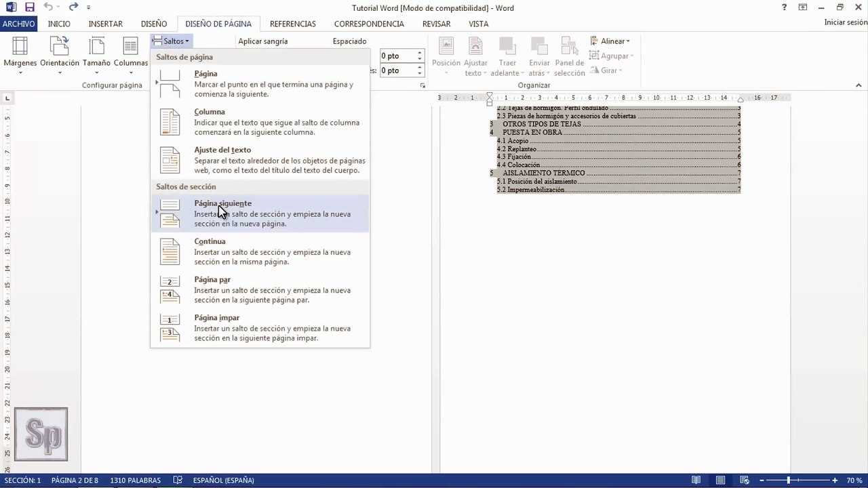The image size is (868, 488).
Task: Open the Posición object position gallery
Action: tap(446, 56)
